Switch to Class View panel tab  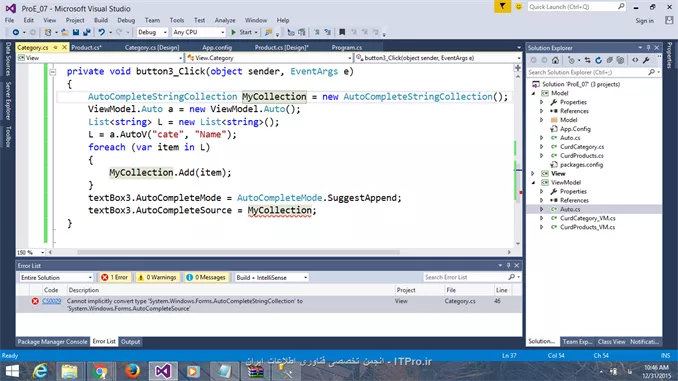tap(611, 342)
